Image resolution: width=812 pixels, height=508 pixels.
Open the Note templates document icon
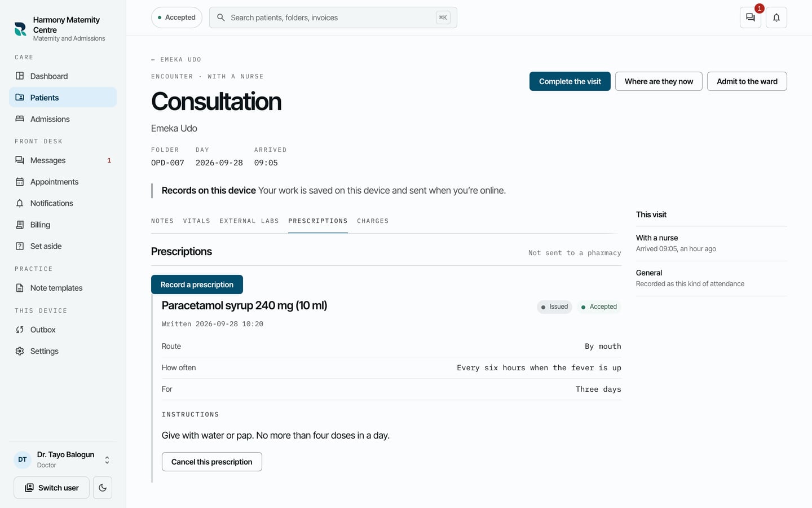20,288
